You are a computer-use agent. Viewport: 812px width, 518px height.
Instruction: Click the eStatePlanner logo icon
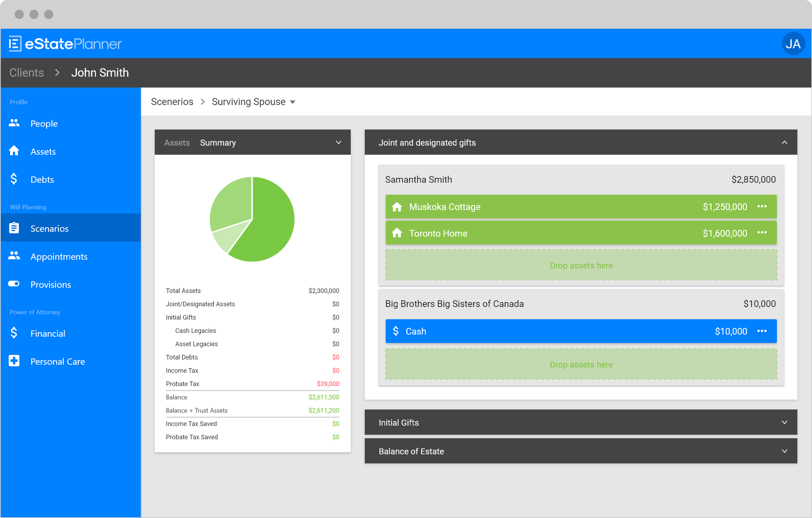click(15, 43)
